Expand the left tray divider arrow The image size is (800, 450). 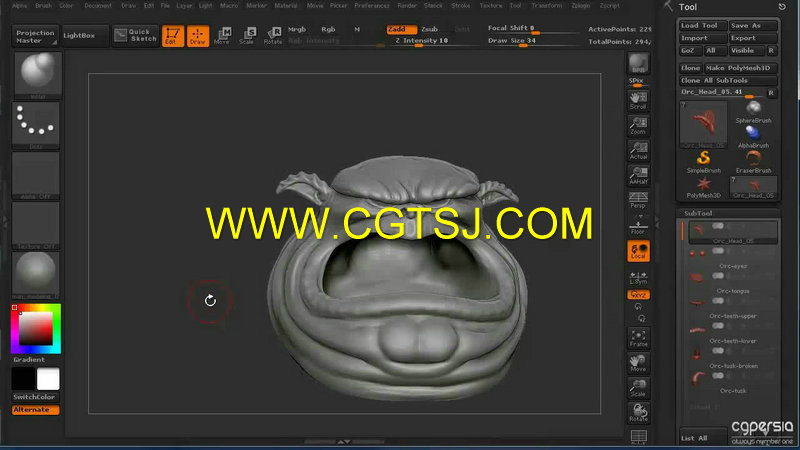5,221
